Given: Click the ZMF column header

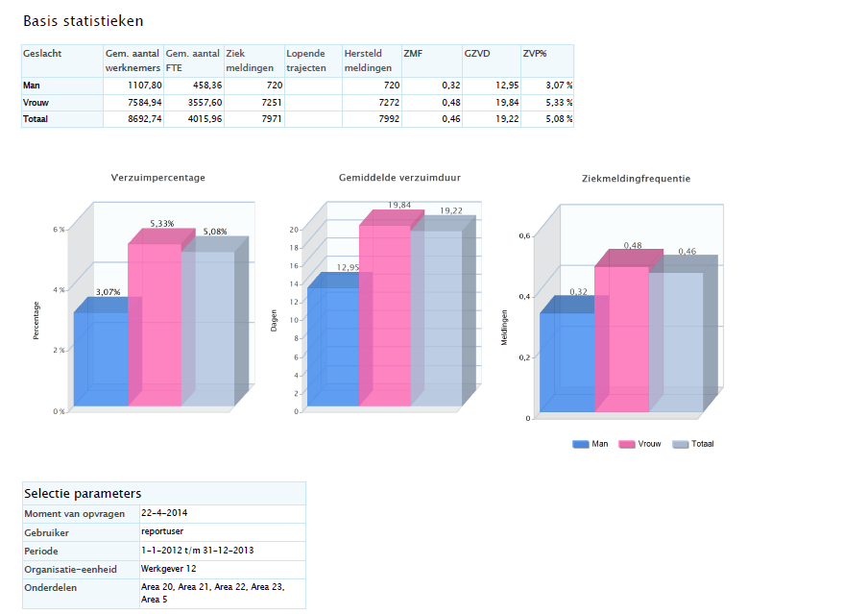Looking at the screenshot, I should point(413,54).
